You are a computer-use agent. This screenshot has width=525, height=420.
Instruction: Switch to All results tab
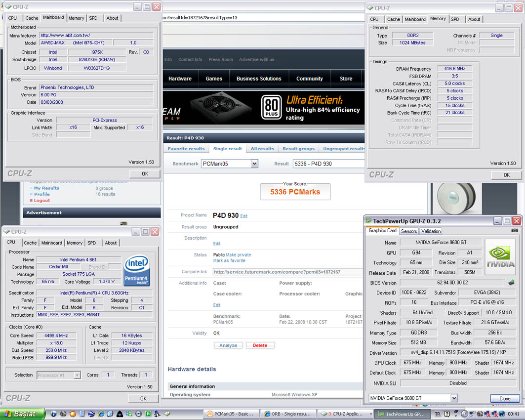coord(262,149)
